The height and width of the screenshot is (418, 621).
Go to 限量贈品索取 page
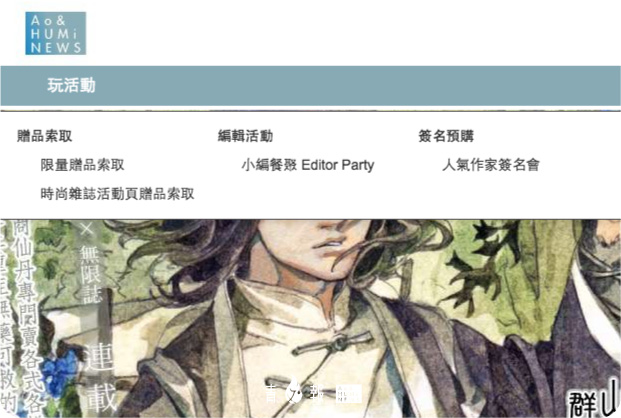click(x=82, y=165)
